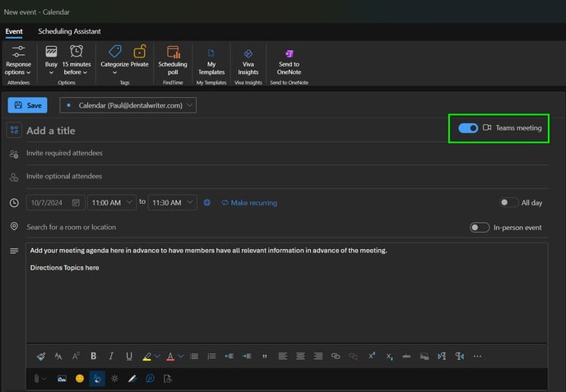Apply the red font color
Image resolution: width=566 pixels, height=392 pixels.
point(170,357)
